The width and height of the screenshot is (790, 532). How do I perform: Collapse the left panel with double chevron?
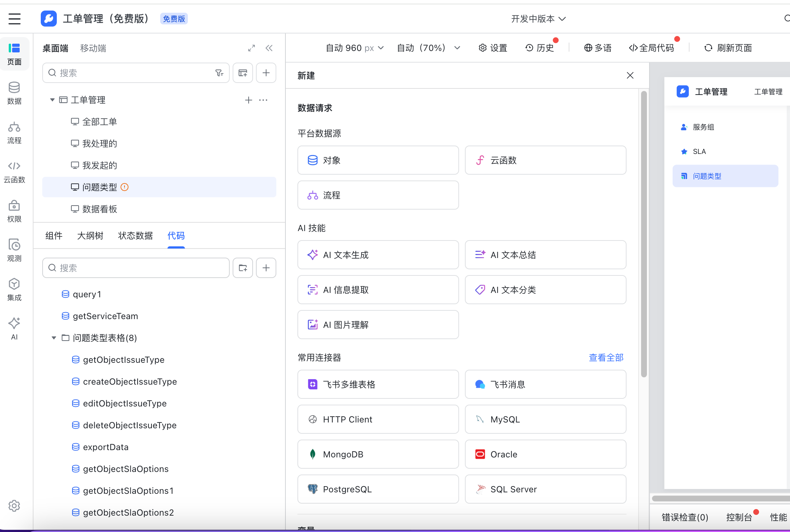[x=269, y=48]
